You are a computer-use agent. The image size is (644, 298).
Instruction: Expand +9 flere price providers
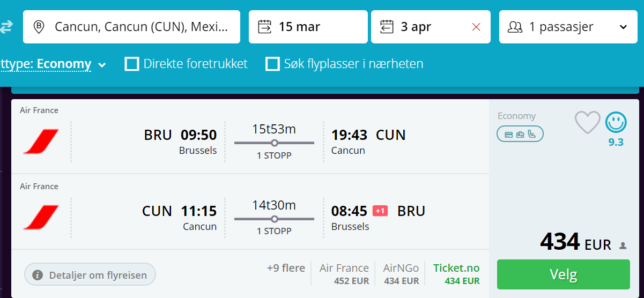click(286, 268)
